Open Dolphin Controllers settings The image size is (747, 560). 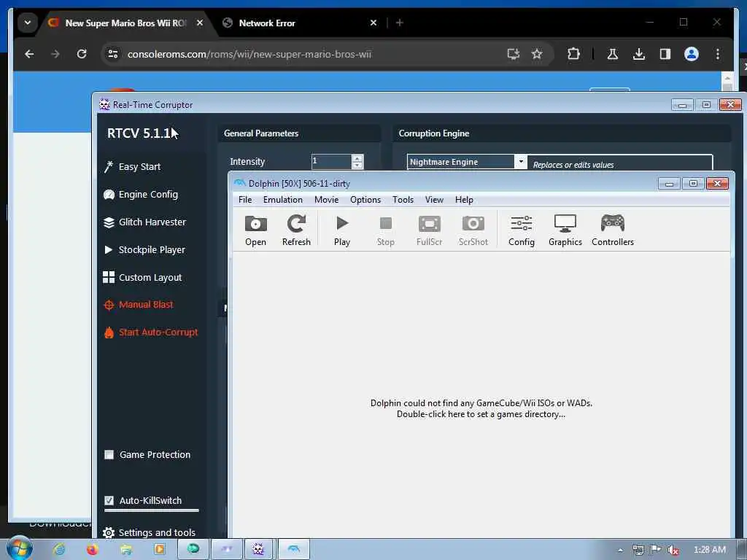(x=613, y=230)
